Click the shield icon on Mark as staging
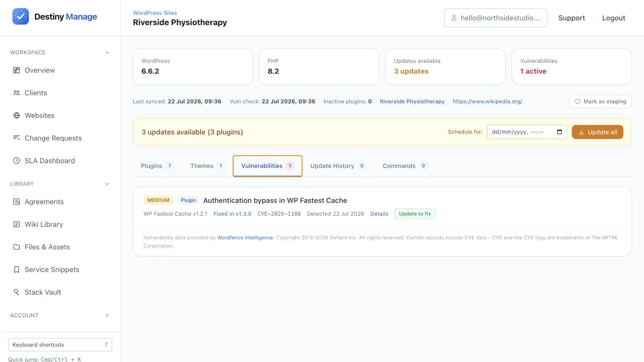Image resolution: width=644 pixels, height=362 pixels. point(578,102)
